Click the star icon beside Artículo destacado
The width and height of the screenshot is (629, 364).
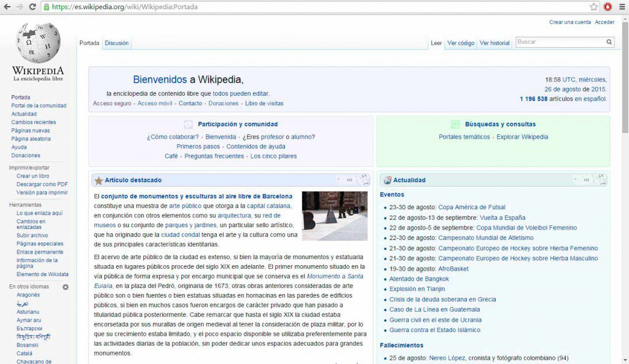99,180
